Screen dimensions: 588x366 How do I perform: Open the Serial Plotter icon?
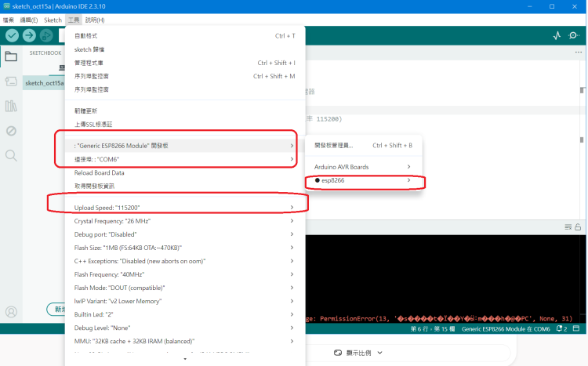(x=557, y=35)
